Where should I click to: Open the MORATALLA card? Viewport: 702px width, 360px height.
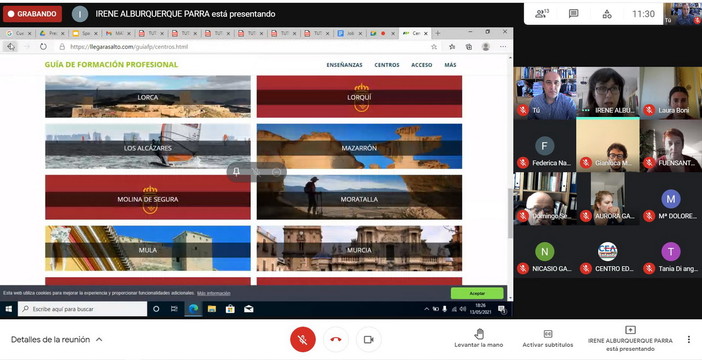pos(359,197)
